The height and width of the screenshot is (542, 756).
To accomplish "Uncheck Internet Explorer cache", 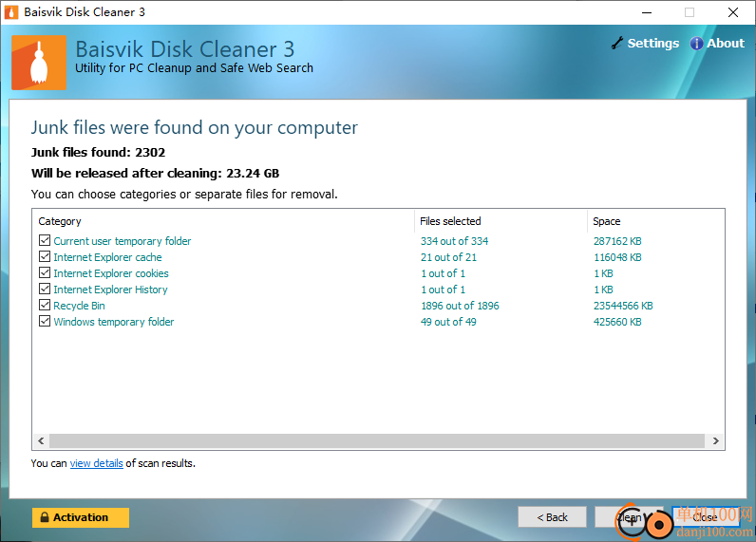I will coord(45,256).
